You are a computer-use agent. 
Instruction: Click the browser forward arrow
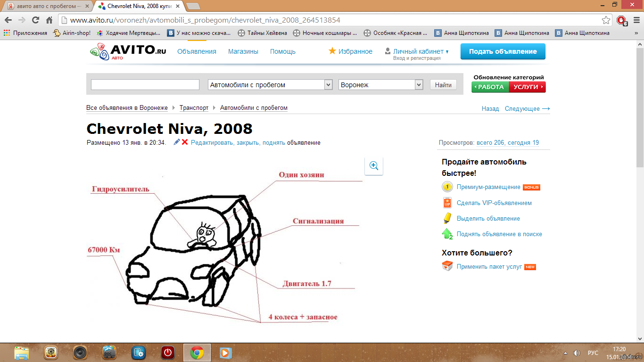[22, 20]
